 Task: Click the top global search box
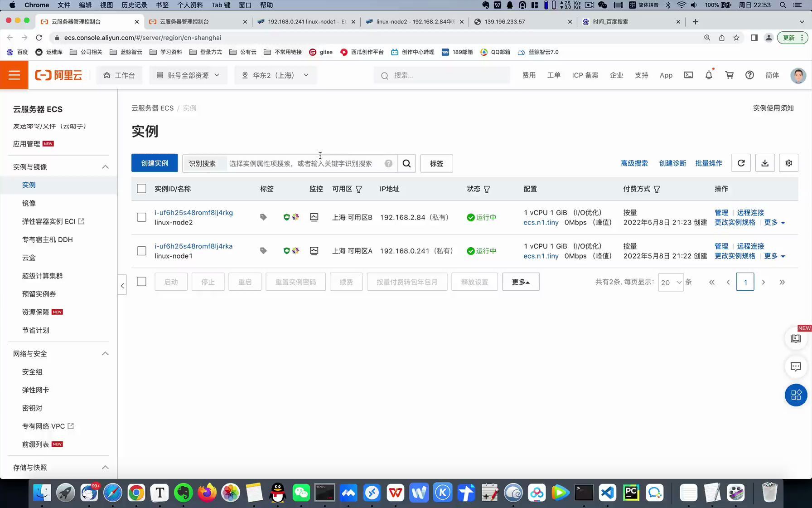442,75
